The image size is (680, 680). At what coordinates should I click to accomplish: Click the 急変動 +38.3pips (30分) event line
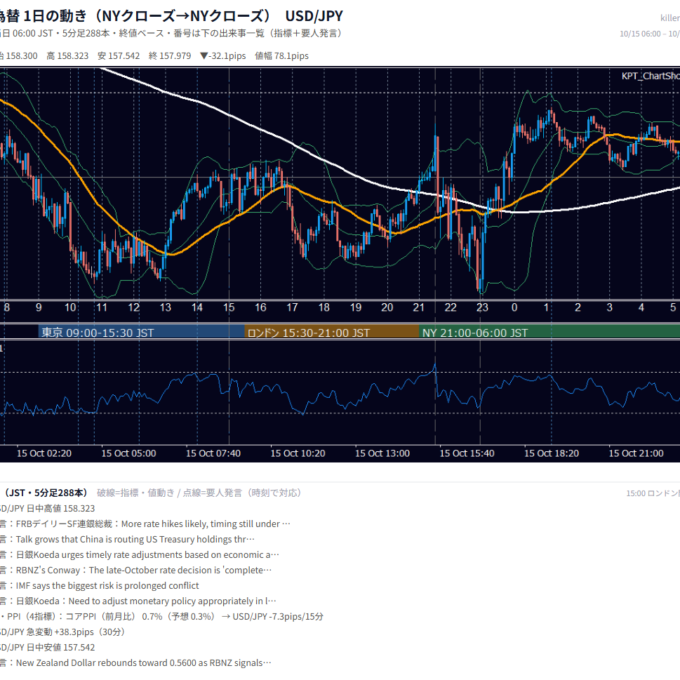62,632
